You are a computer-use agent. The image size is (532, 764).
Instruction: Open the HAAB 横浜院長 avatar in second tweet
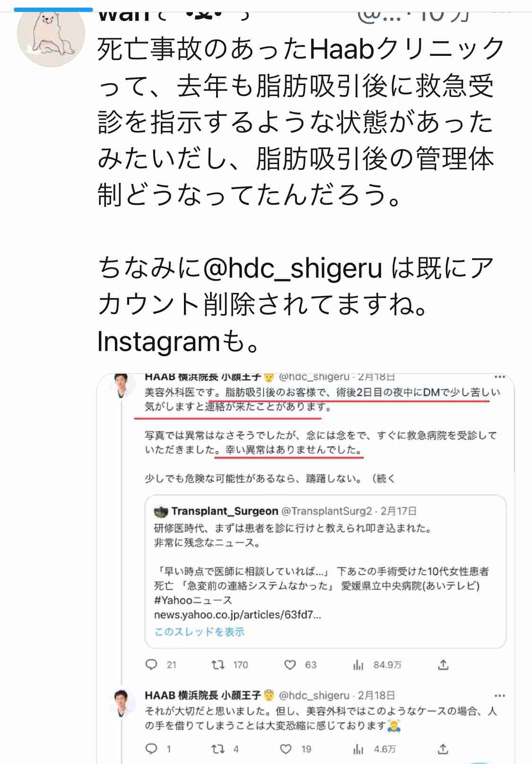click(122, 703)
